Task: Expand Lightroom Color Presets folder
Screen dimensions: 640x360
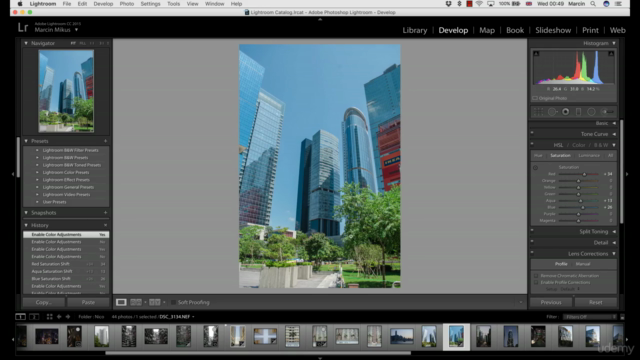Action: click(37, 172)
